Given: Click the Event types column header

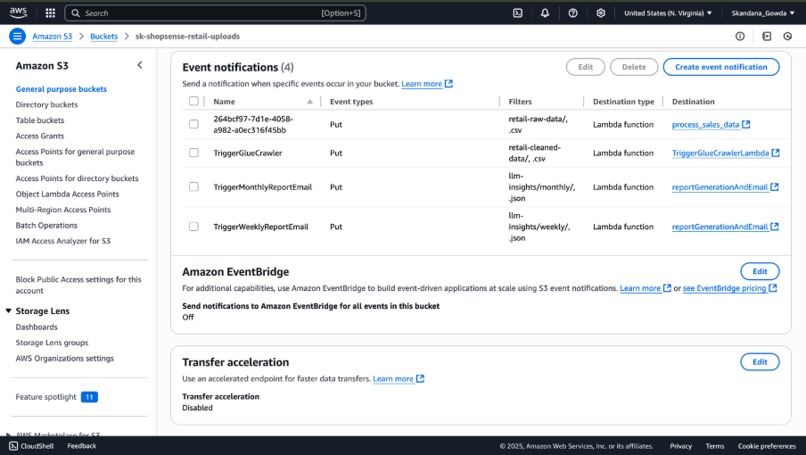Looking at the screenshot, I should click(352, 102).
